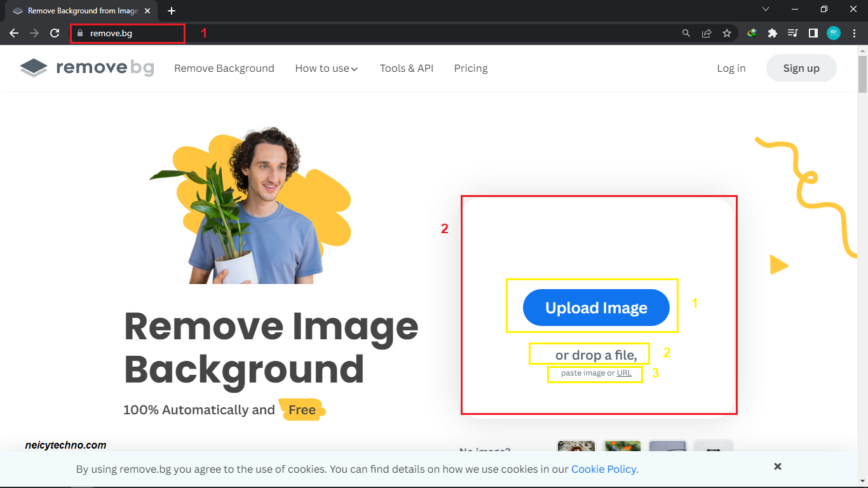Click the text 100% Automatically and

click(x=199, y=410)
